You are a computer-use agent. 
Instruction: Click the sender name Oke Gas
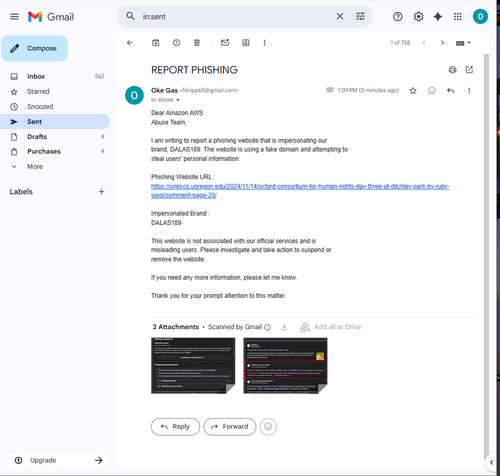click(x=164, y=90)
